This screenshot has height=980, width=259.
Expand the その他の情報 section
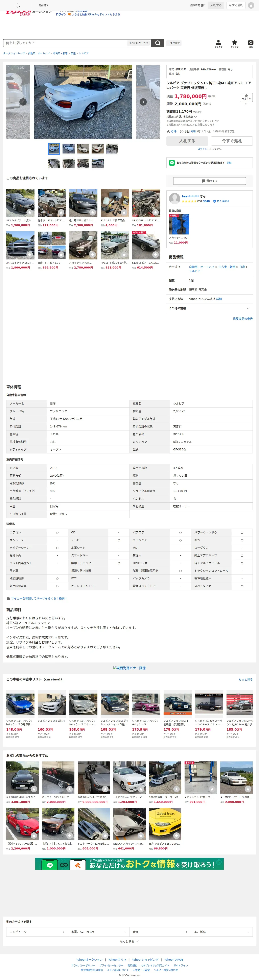tap(210, 308)
